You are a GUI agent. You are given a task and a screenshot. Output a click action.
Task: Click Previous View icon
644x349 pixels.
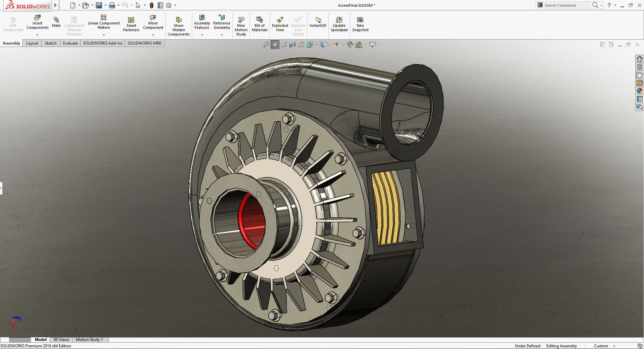pyautogui.click(x=284, y=45)
